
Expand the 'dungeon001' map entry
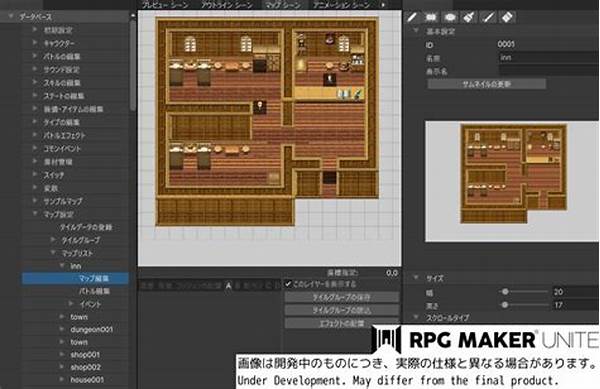click(x=62, y=329)
